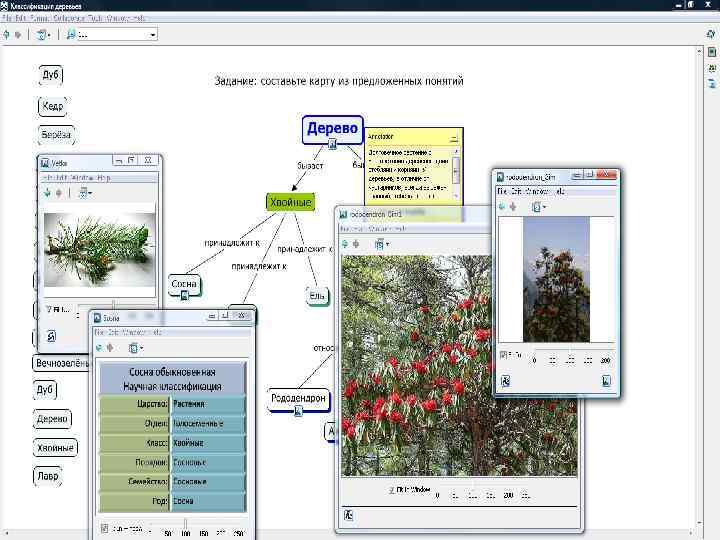Image resolution: width=720 pixels, height=540 pixels.
Task: Open the Sosna window menu bar
Action: pos(129,332)
